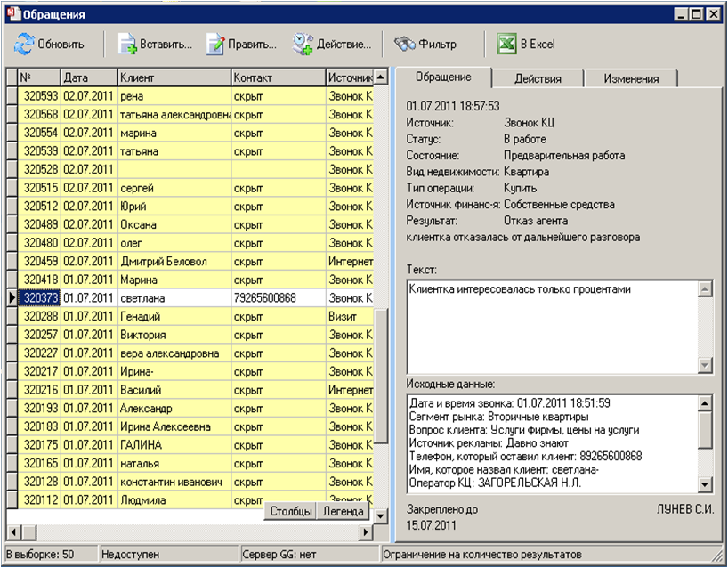
Task: Click the Дата column header
Action: click(89, 77)
